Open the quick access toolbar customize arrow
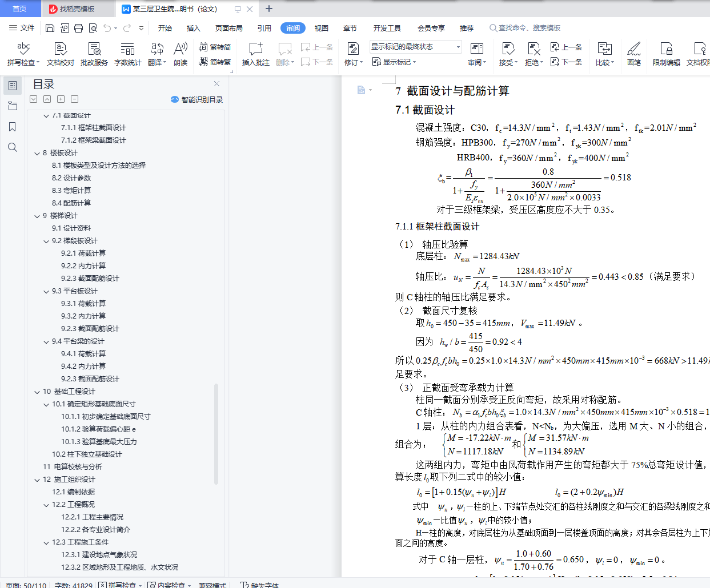 coord(141,28)
